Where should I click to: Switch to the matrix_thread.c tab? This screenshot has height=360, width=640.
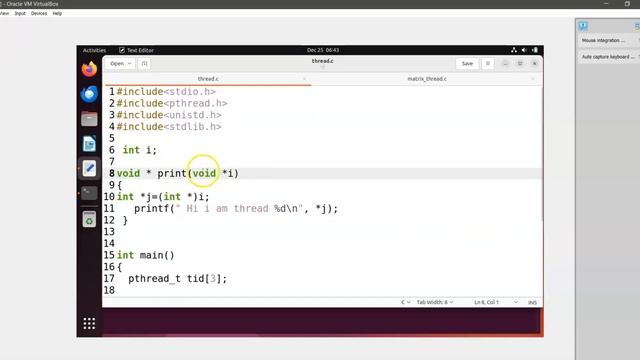427,79
